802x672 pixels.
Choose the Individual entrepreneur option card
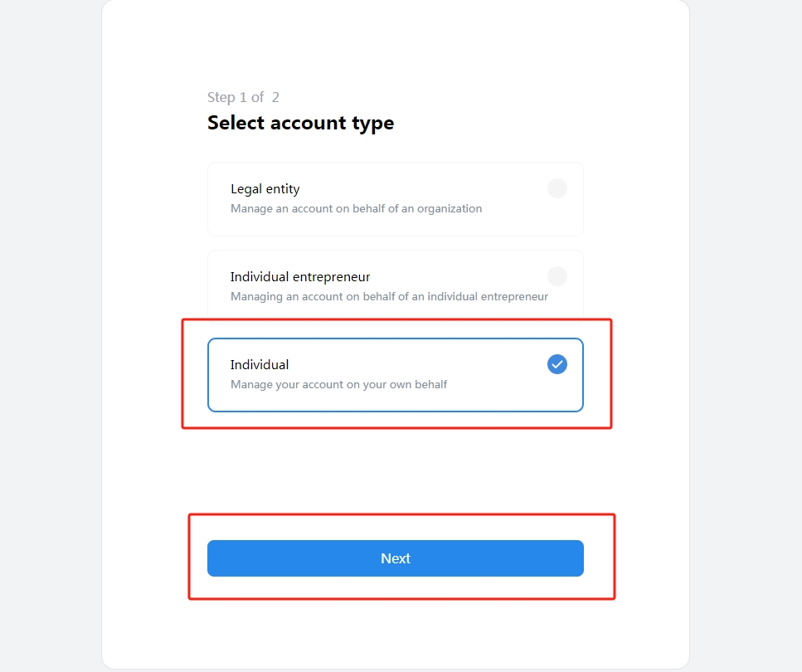tap(396, 286)
